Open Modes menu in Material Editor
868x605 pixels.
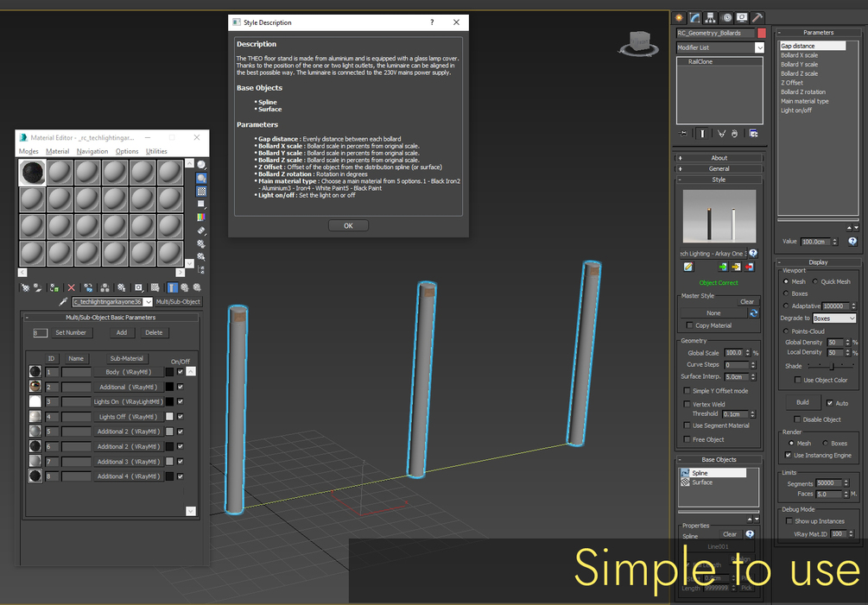pyautogui.click(x=29, y=152)
